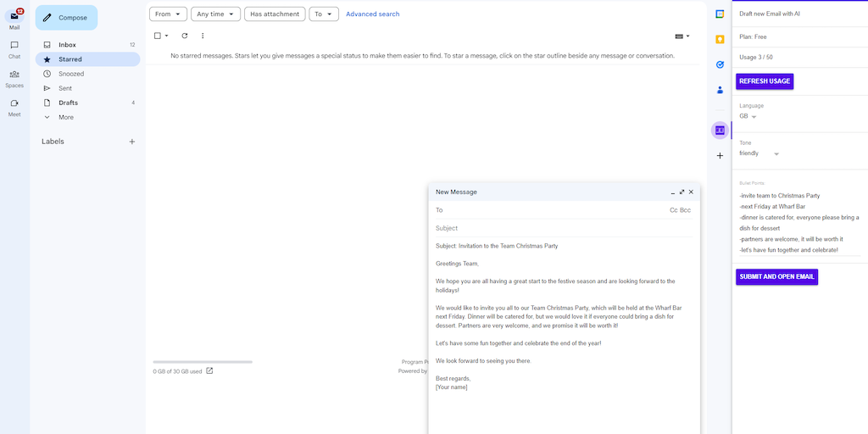This screenshot has width=868, height=434.
Task: Open Google Keep side panel icon
Action: (720, 39)
